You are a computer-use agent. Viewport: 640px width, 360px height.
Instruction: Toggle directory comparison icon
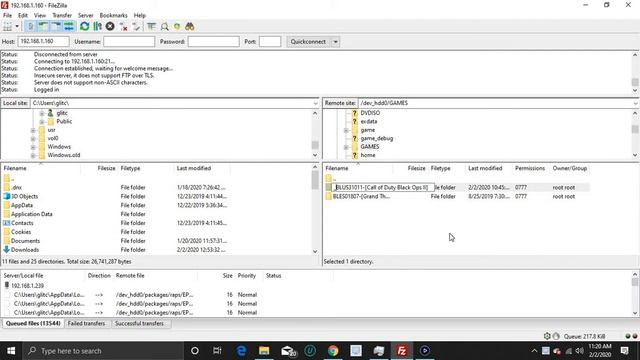[164, 27]
